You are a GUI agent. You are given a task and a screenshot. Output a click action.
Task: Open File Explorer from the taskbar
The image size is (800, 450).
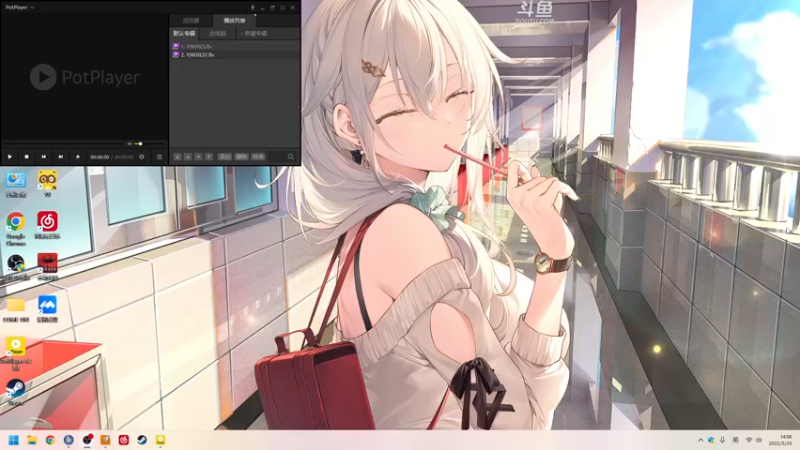32,440
